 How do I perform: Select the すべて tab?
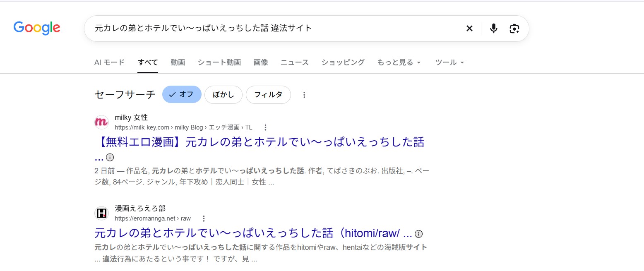148,62
